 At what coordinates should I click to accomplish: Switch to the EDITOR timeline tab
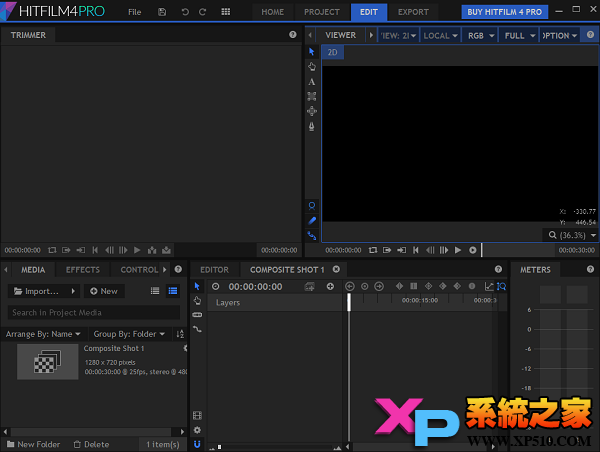[x=214, y=270]
